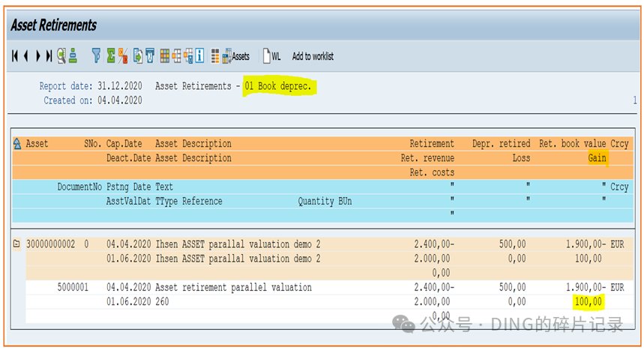This screenshot has height=350, width=644.
Task: Jump to the last page icon
Action: tap(49, 56)
